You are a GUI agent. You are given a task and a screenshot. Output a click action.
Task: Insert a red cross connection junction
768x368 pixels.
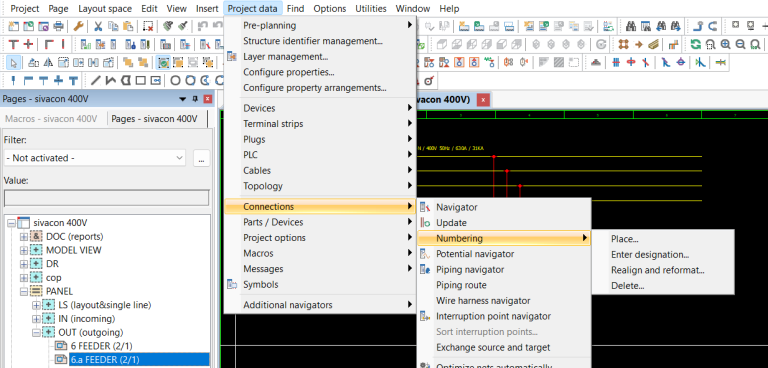point(28,45)
